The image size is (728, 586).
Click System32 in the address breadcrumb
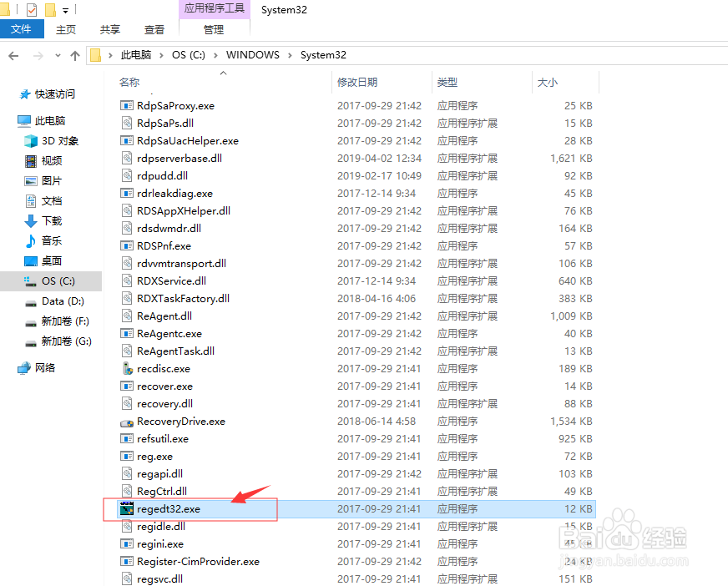[x=323, y=55]
